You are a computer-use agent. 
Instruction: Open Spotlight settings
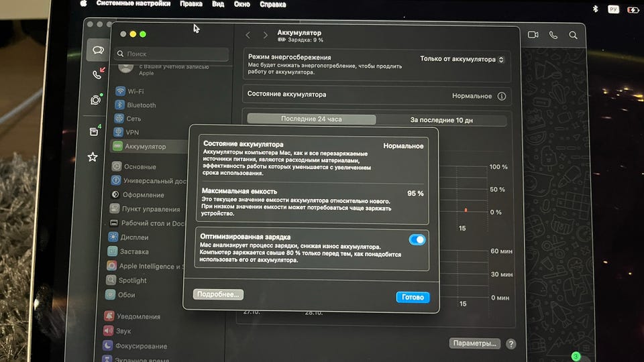127,280
